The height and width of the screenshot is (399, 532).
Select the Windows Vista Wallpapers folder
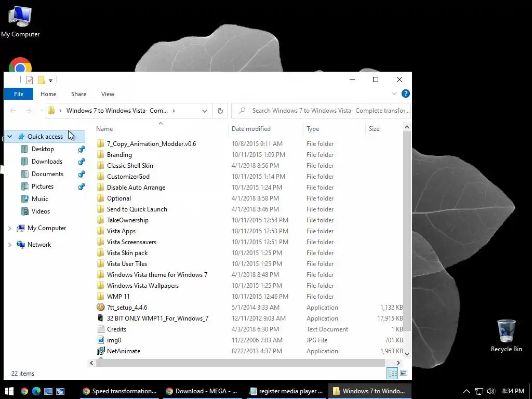pyautogui.click(x=143, y=285)
